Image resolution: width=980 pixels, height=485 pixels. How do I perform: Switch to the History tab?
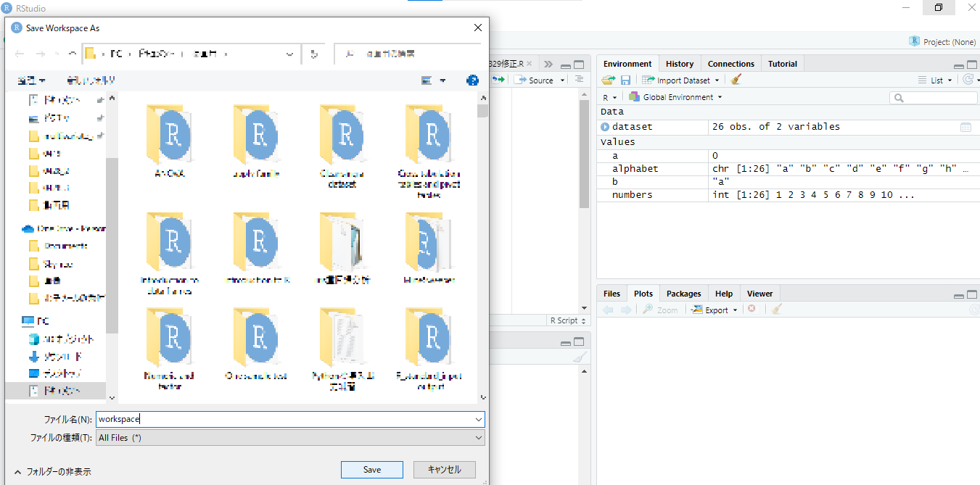680,64
